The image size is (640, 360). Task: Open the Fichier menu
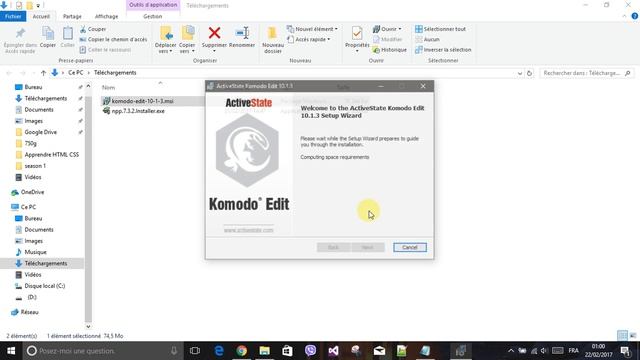coord(13,16)
